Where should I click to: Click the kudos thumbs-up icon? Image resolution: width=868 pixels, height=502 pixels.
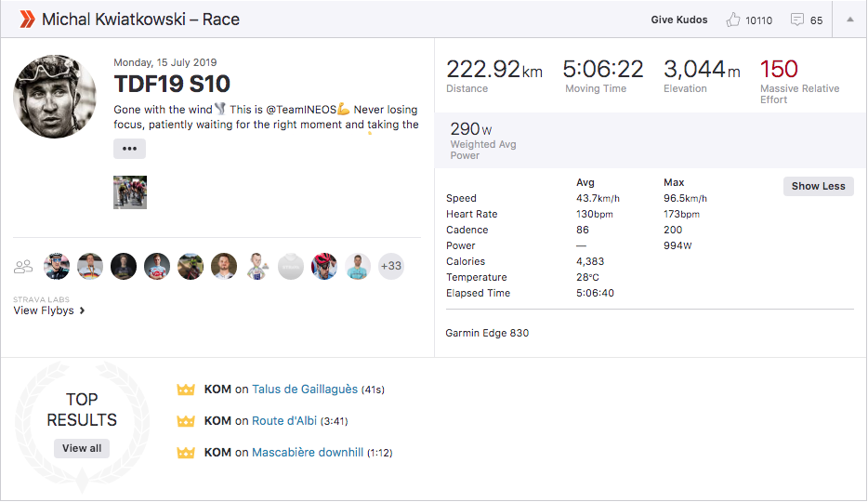coord(733,20)
